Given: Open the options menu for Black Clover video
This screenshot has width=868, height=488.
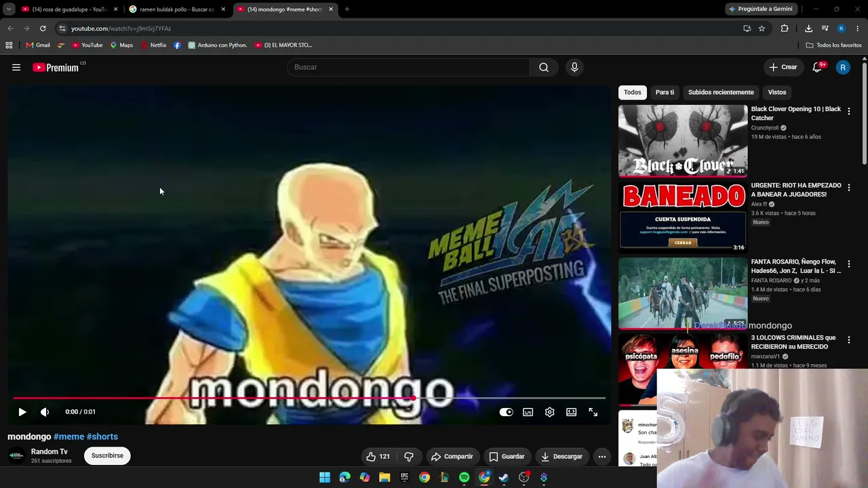Looking at the screenshot, I should (849, 111).
